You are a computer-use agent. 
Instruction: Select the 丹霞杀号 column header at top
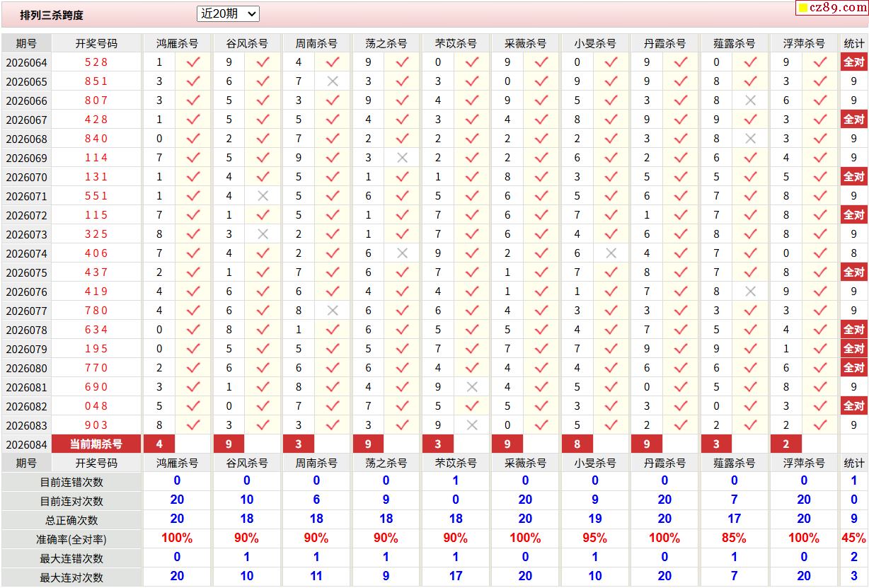point(664,43)
